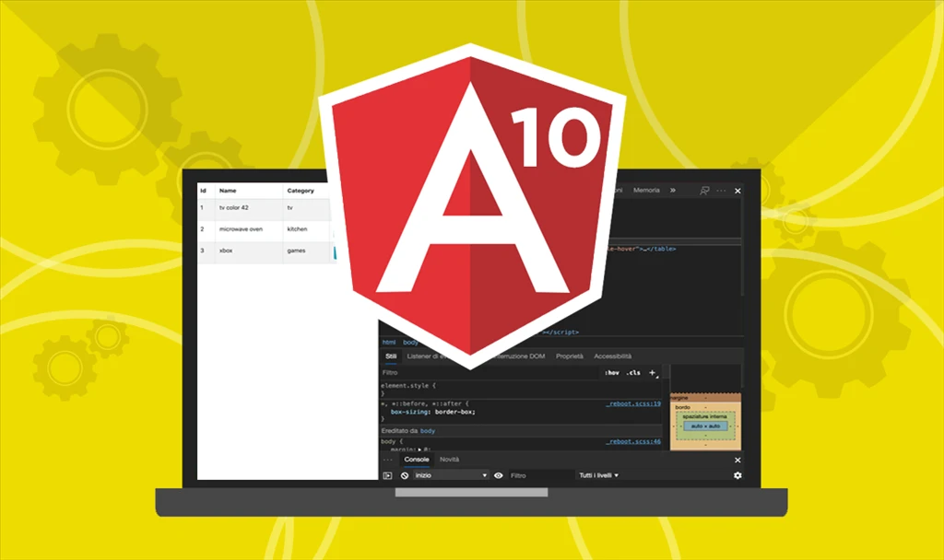Select the Console drawer tab
The height and width of the screenshot is (560, 944).
[417, 460]
